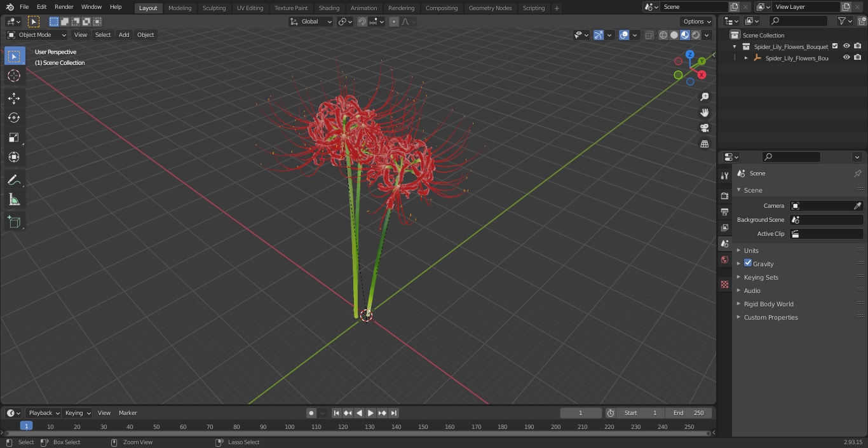Screen dimensions: 868x448
Task: Click the pan view hand icon
Action: (x=704, y=112)
